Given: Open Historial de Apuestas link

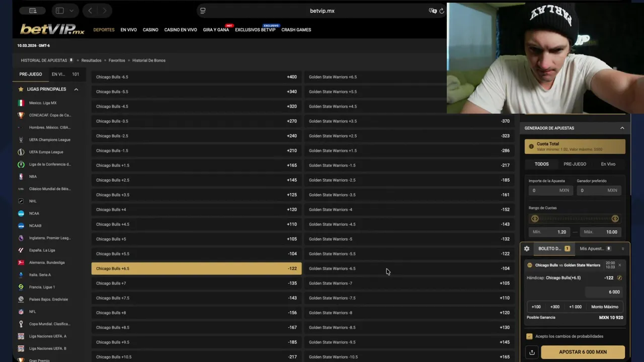Looking at the screenshot, I should (44, 60).
